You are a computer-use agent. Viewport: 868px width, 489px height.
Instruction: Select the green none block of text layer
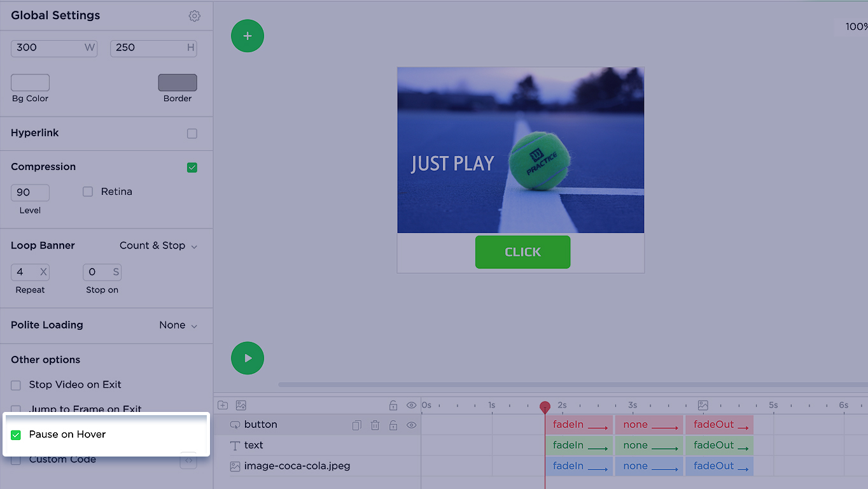[x=649, y=446]
